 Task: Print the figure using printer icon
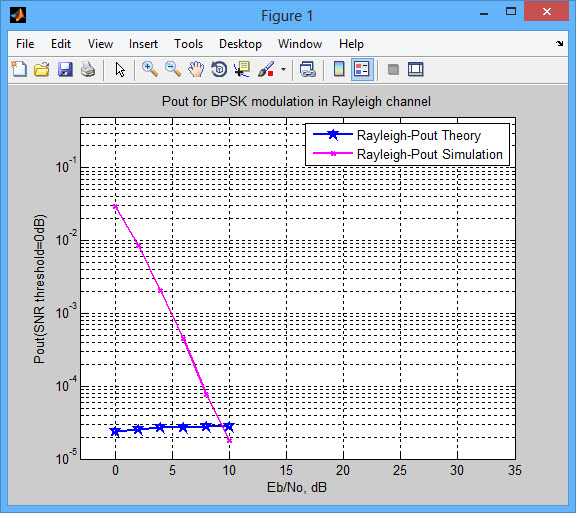(88, 69)
